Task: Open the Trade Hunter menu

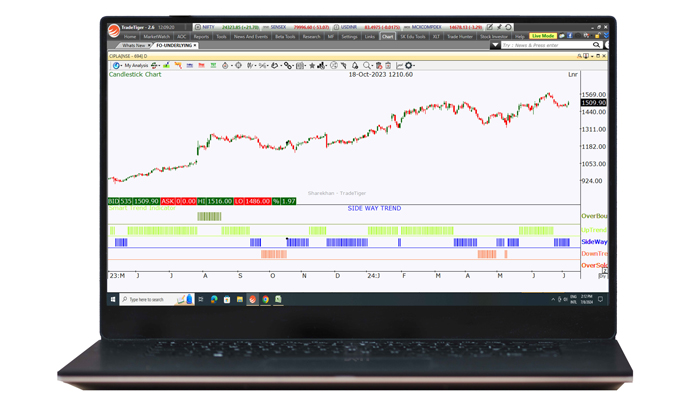Action: 460,37
